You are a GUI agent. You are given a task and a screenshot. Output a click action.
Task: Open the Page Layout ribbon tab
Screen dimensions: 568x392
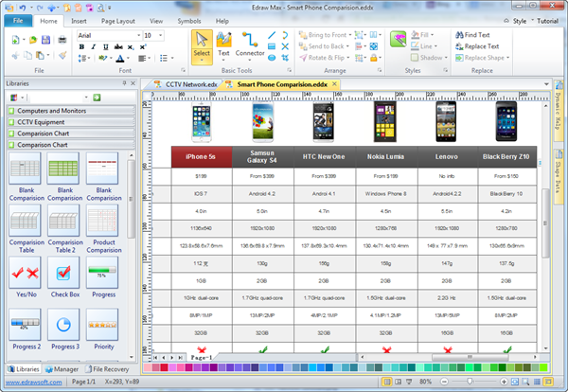click(119, 20)
